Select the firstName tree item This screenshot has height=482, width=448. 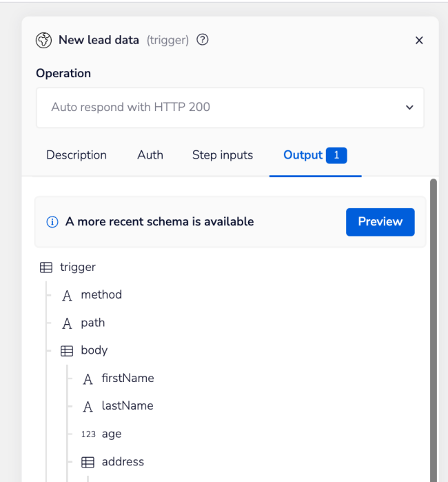point(128,379)
